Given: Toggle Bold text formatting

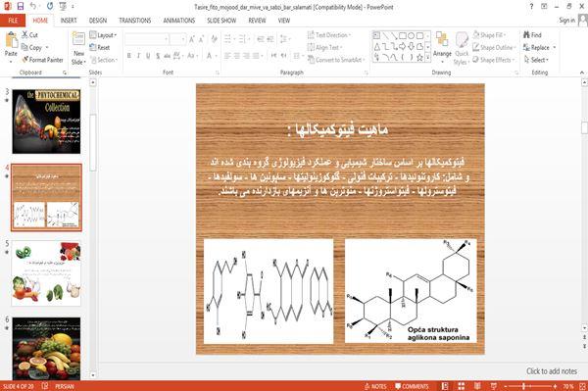Looking at the screenshot, I should [129, 56].
